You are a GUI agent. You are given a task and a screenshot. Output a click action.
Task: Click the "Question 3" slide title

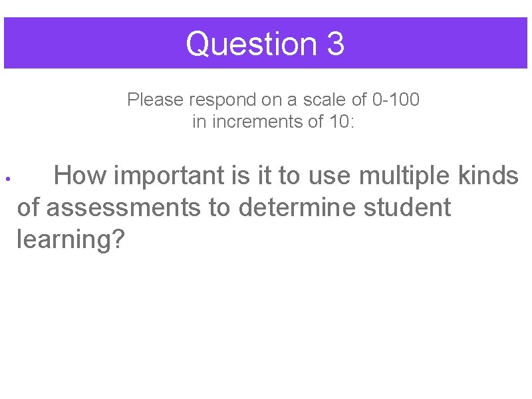[x=265, y=44]
